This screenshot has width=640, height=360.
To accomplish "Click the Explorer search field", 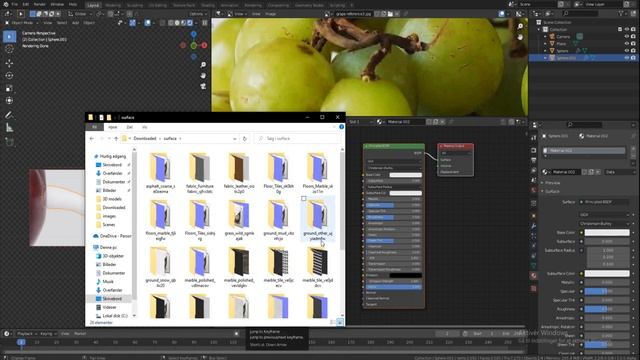I will pyautogui.click(x=297, y=139).
